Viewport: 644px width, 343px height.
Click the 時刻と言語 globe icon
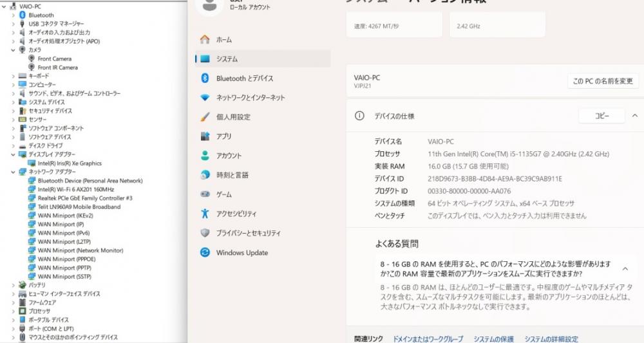[x=205, y=175]
